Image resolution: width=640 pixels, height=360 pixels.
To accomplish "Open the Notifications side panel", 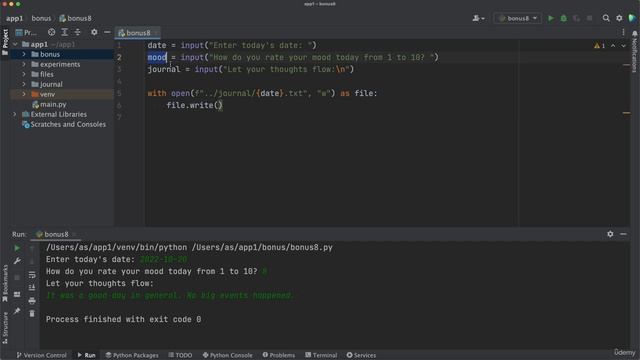I will 635,51.
